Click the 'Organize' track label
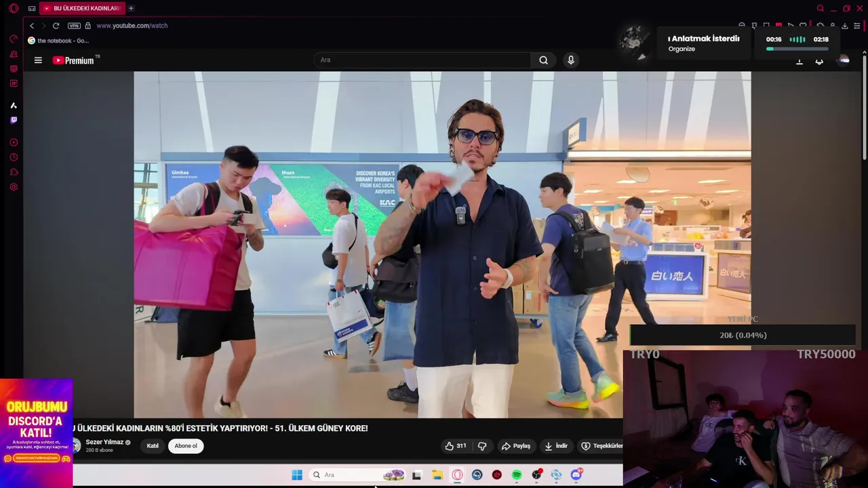This screenshot has height=488, width=868. coord(682,49)
